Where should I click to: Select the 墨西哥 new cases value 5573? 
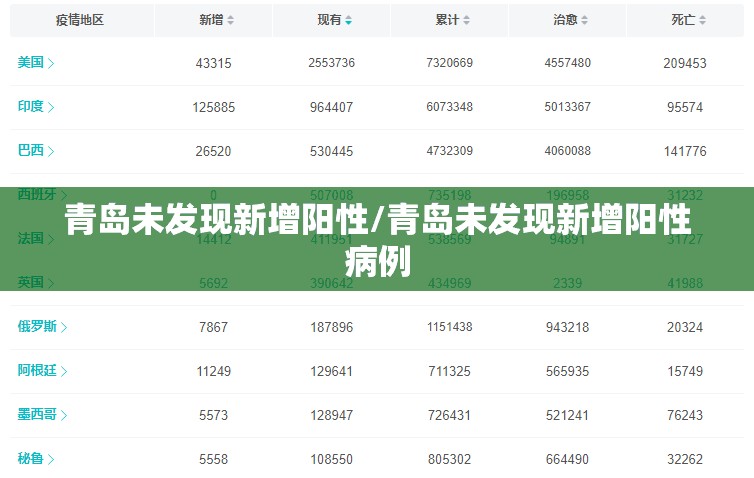pos(214,415)
